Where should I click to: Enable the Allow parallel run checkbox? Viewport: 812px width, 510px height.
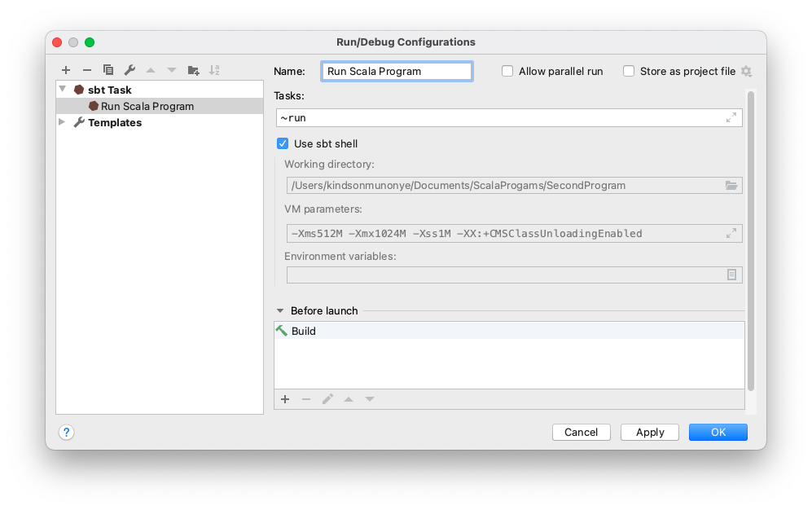tap(507, 72)
